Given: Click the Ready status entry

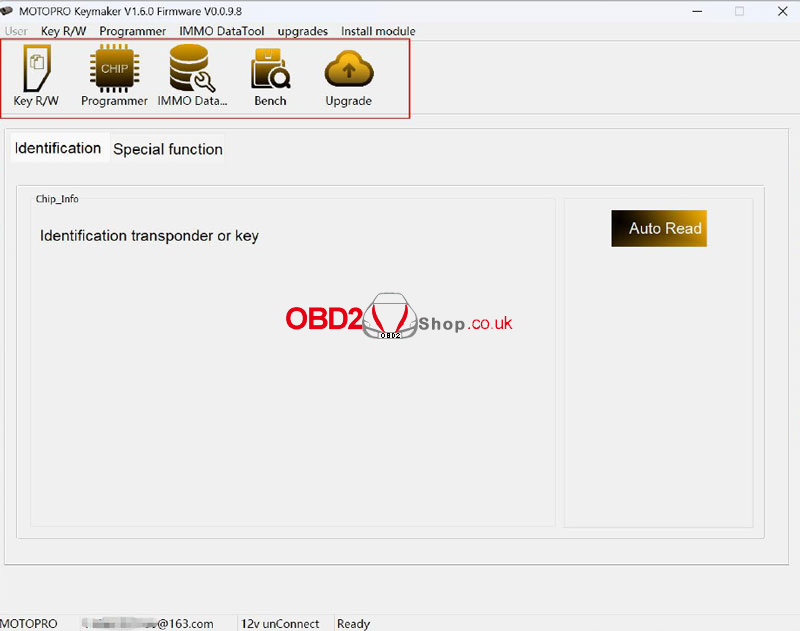Looking at the screenshot, I should pos(354,623).
